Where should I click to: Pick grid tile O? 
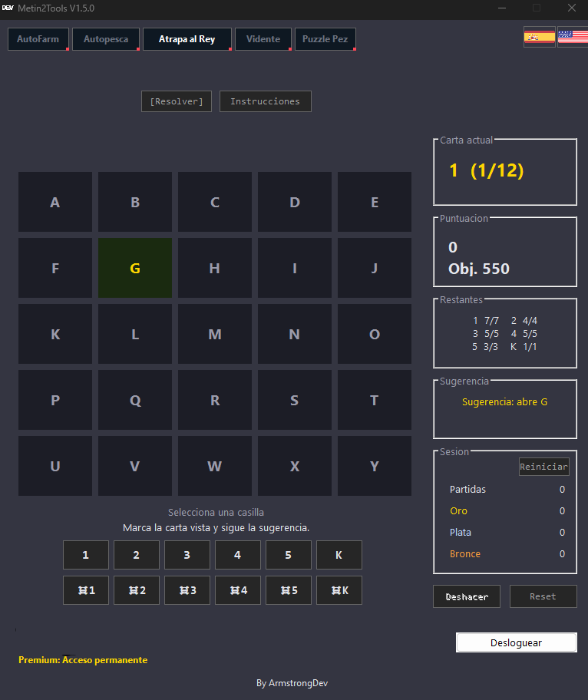tap(375, 334)
